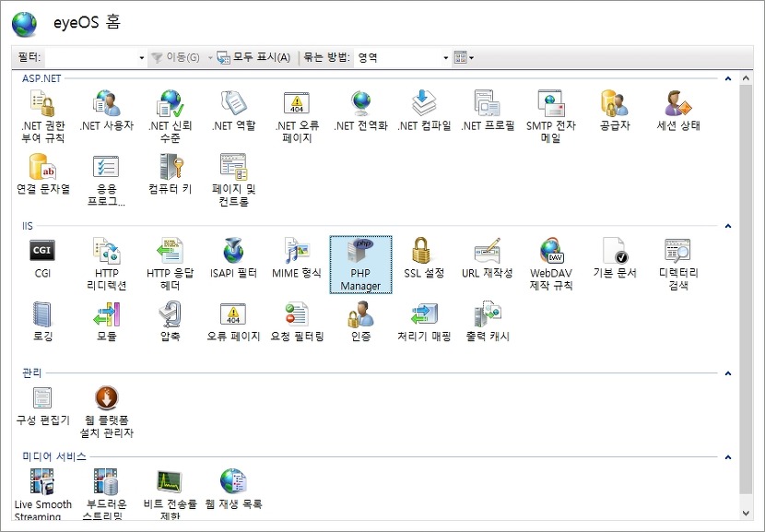Screen dimensions: 765x532
Task: Open the 세션 상태 feature
Action: coord(678,111)
